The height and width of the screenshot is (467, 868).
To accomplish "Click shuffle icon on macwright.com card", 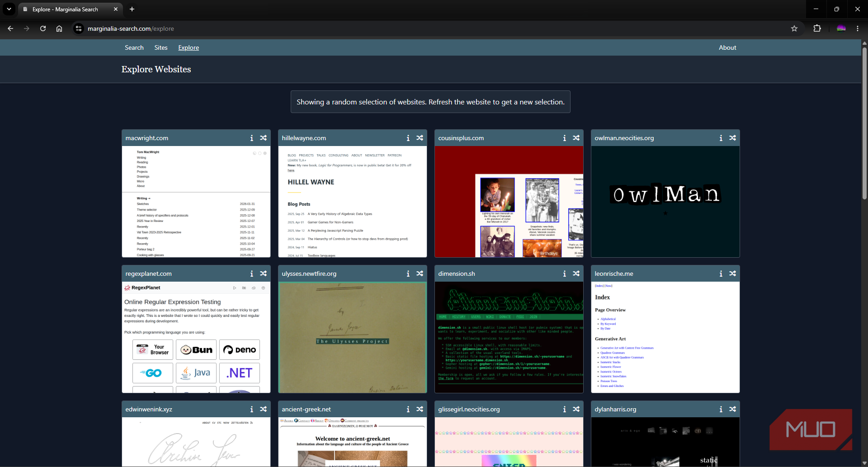I will click(x=264, y=138).
